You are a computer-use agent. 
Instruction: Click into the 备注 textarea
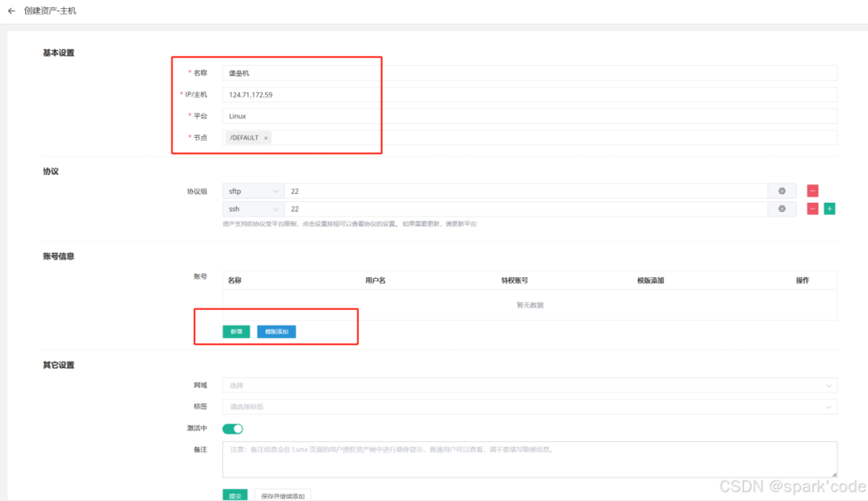coord(530,460)
